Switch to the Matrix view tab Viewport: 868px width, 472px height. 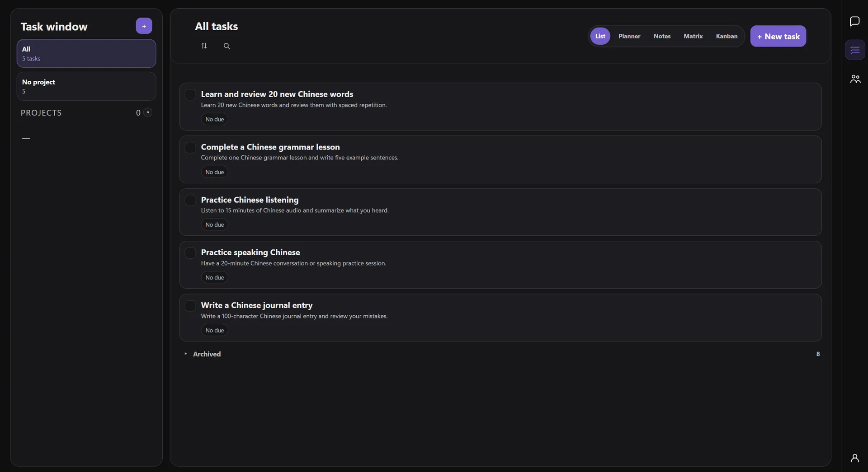[x=693, y=36]
